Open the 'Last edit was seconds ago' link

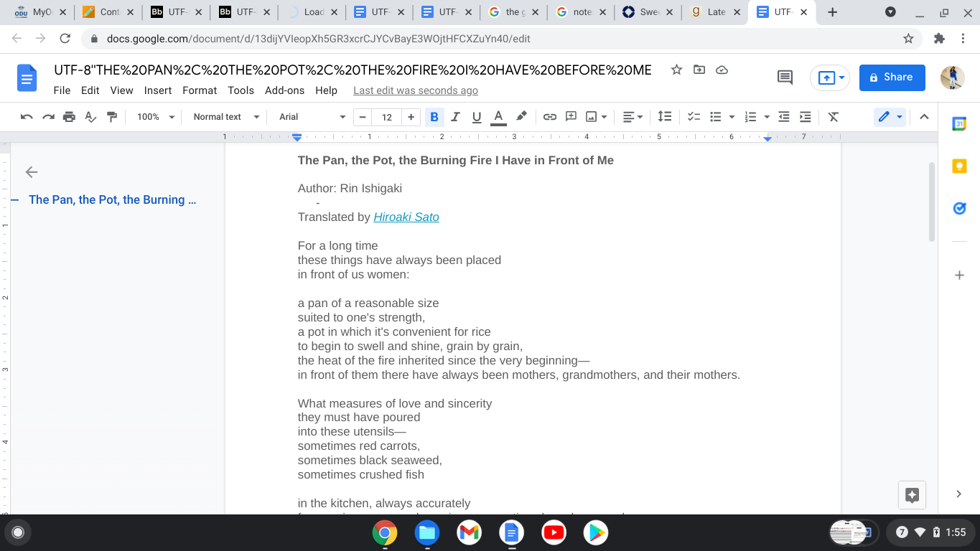[x=416, y=90]
